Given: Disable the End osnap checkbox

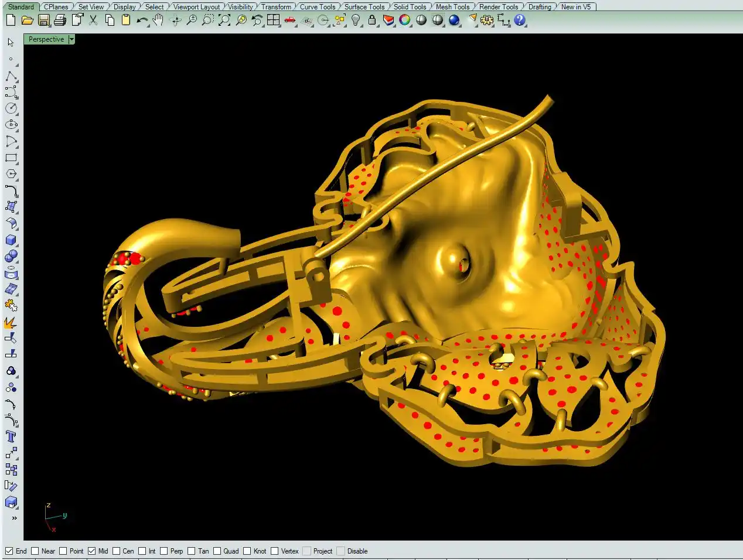Looking at the screenshot, I should [9, 551].
